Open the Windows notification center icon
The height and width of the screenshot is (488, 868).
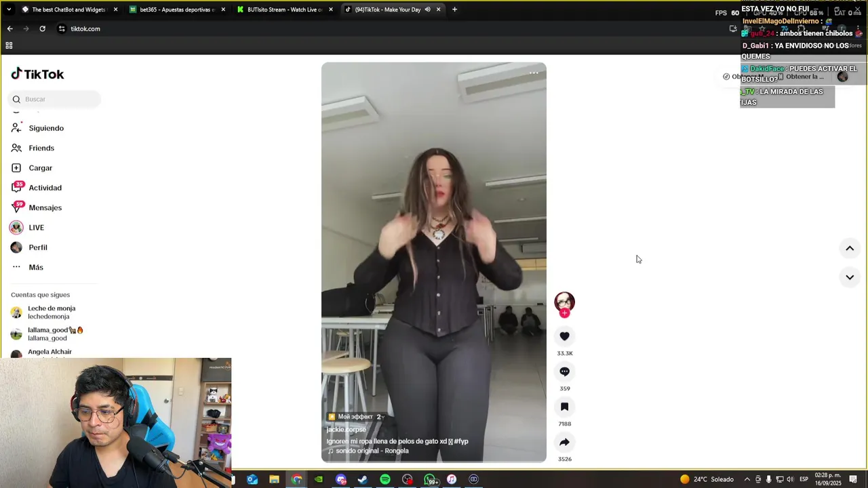pyautogui.click(x=853, y=479)
